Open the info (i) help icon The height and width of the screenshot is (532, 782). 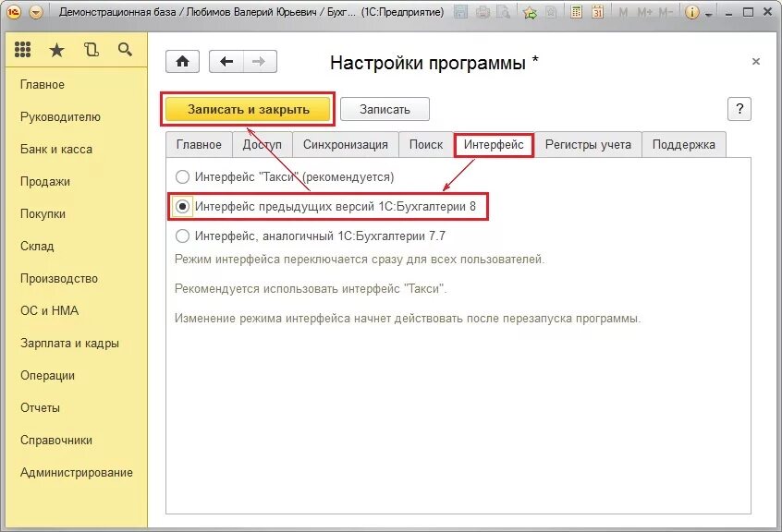point(692,12)
